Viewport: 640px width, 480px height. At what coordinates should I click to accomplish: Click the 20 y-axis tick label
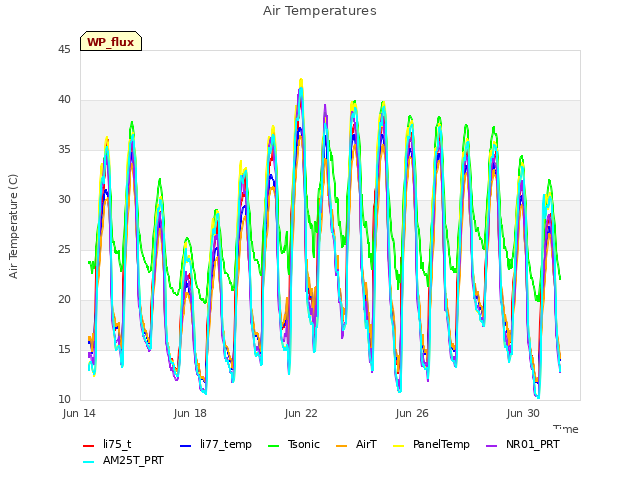[64, 300]
